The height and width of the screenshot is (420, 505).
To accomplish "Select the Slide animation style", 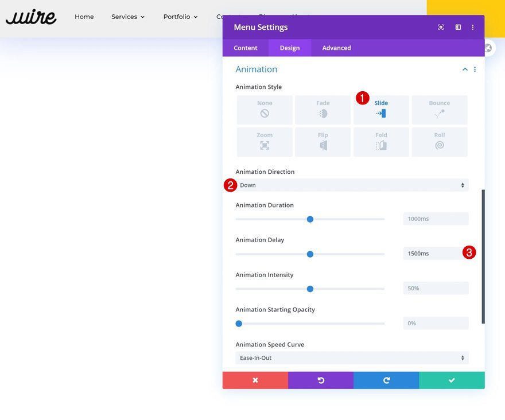I will (x=381, y=110).
